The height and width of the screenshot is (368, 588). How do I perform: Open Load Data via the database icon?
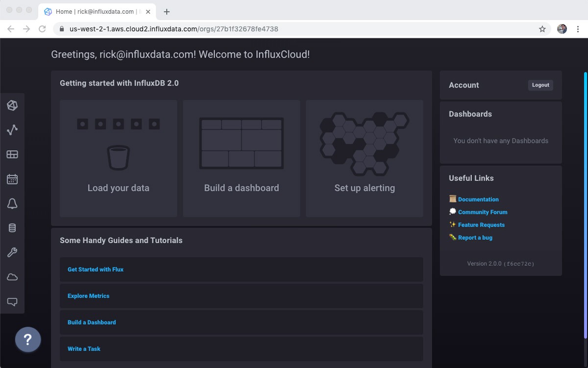(x=12, y=228)
